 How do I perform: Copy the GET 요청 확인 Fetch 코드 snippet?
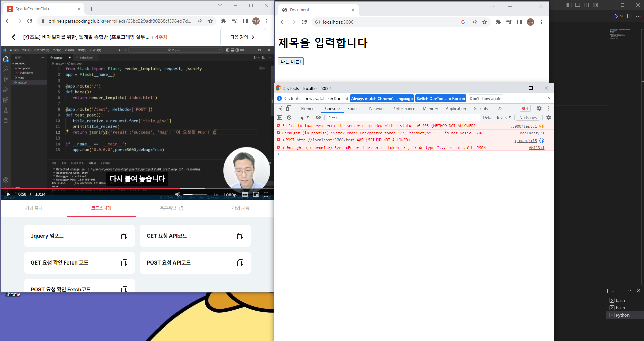124,263
